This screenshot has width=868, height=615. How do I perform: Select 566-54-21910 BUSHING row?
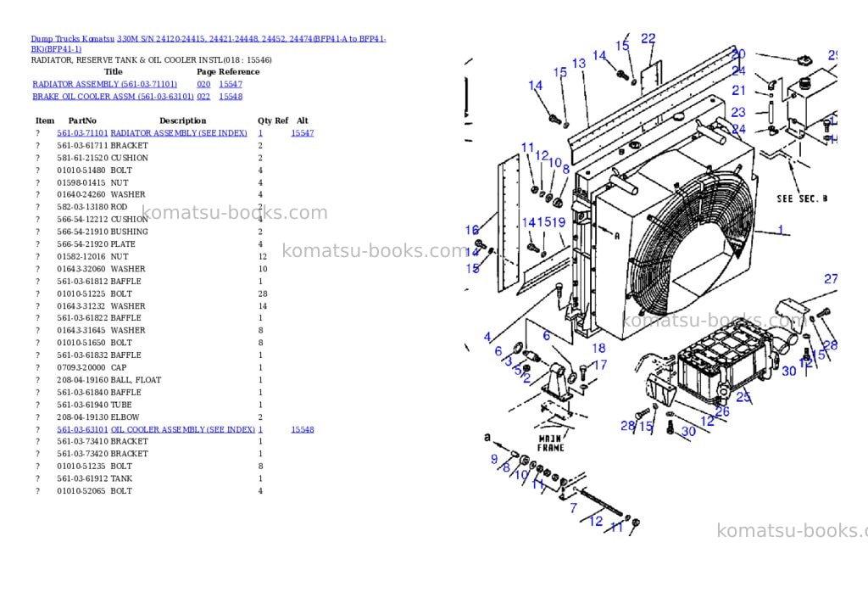(149, 232)
